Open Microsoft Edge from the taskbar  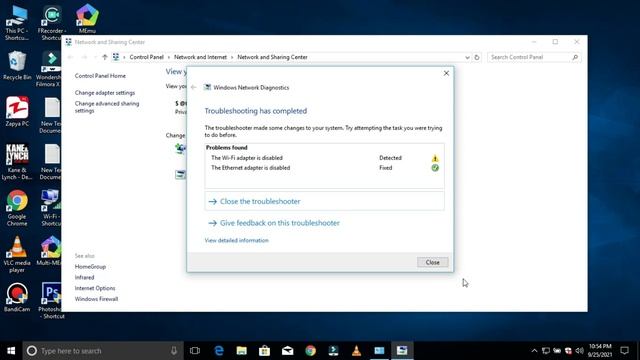point(219,351)
